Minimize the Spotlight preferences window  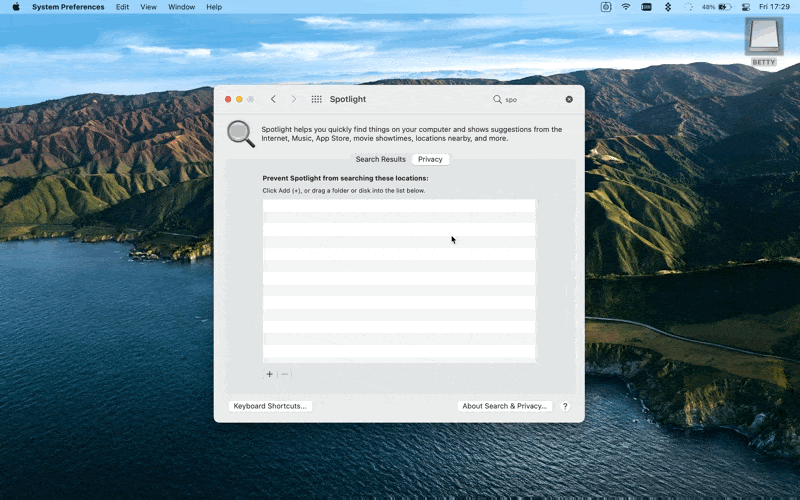pos(239,99)
